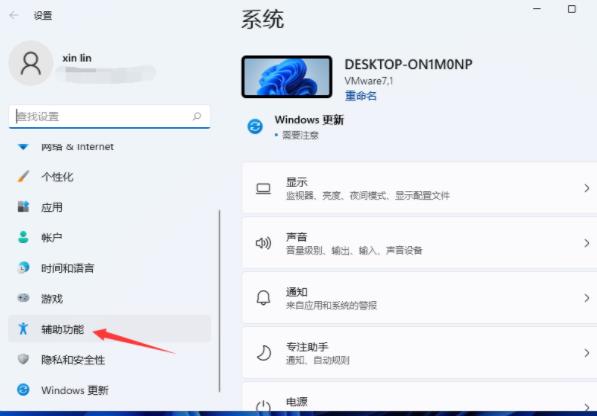Image resolution: width=597 pixels, height=416 pixels.
Task: Click the search magnifier icon
Action: point(197,116)
